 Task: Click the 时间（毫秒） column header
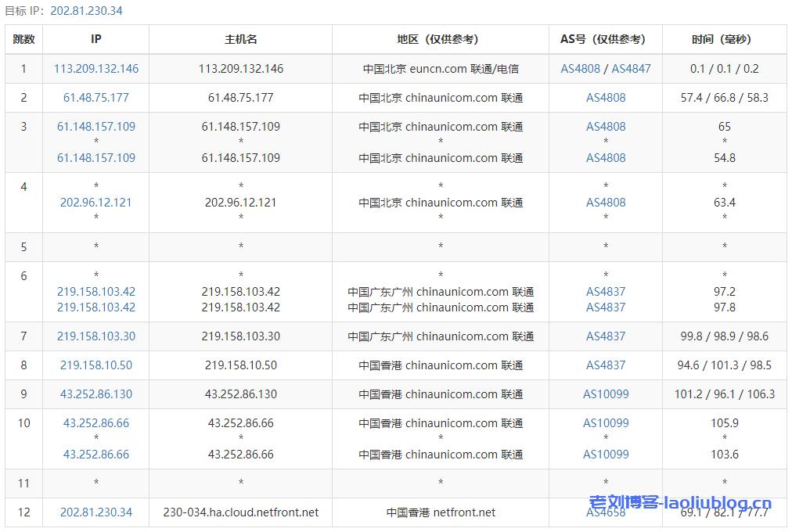pyautogui.click(x=724, y=39)
